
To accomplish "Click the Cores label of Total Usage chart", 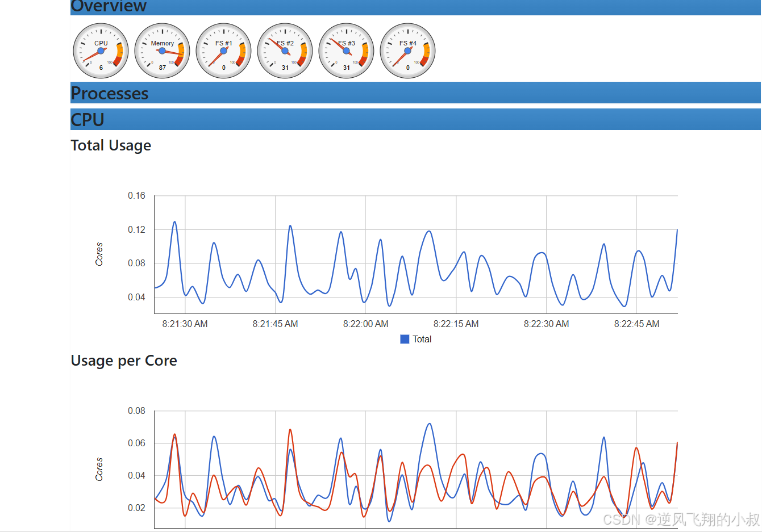I will click(99, 254).
